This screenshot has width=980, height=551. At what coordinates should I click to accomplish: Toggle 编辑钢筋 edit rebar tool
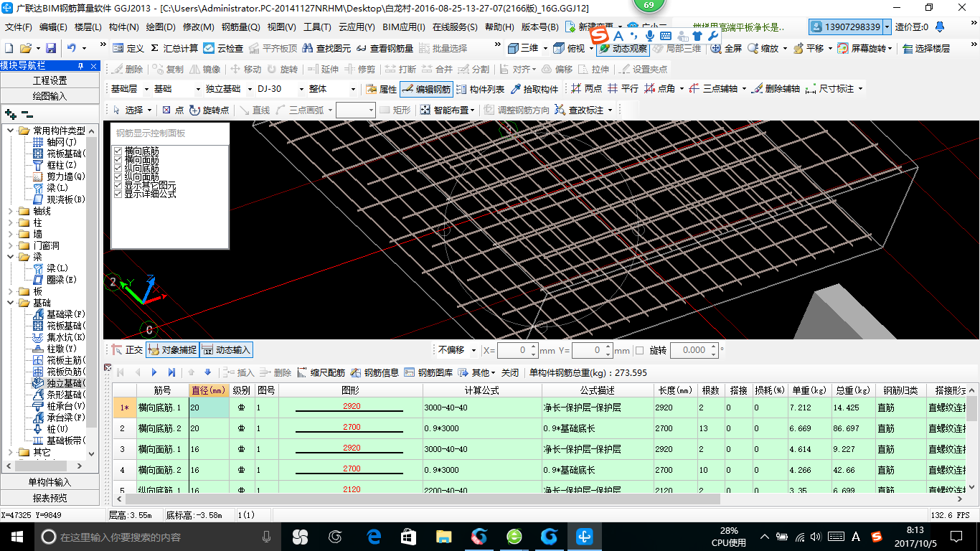coord(426,89)
